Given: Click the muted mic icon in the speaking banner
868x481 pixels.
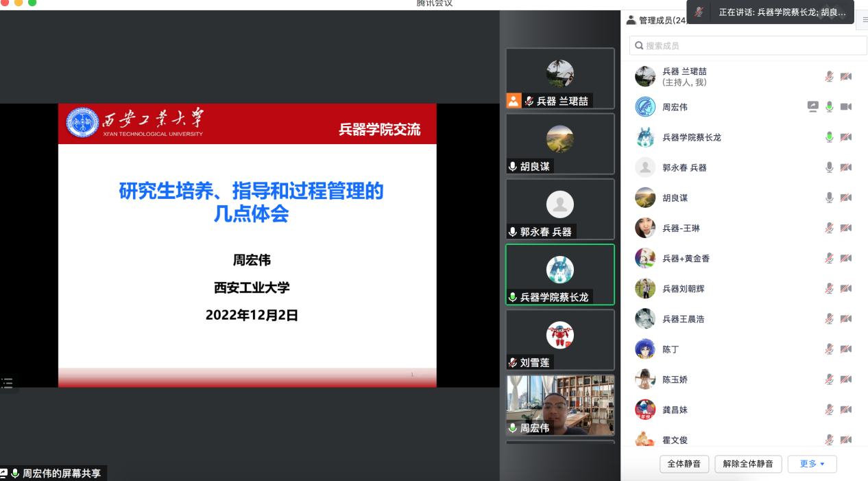Looking at the screenshot, I should click(699, 12).
